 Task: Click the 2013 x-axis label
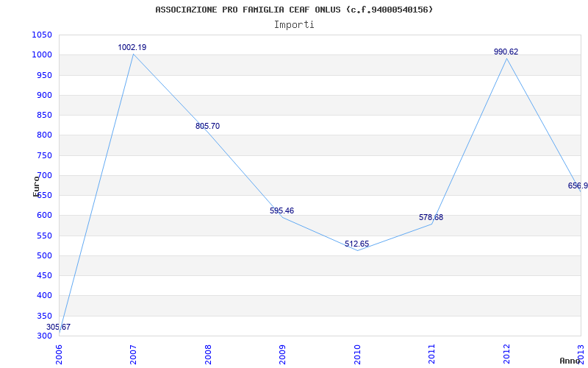(581, 355)
